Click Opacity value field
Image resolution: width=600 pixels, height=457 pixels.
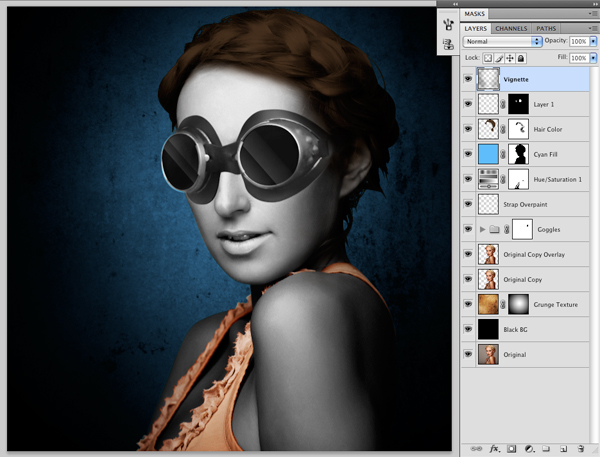pos(579,41)
